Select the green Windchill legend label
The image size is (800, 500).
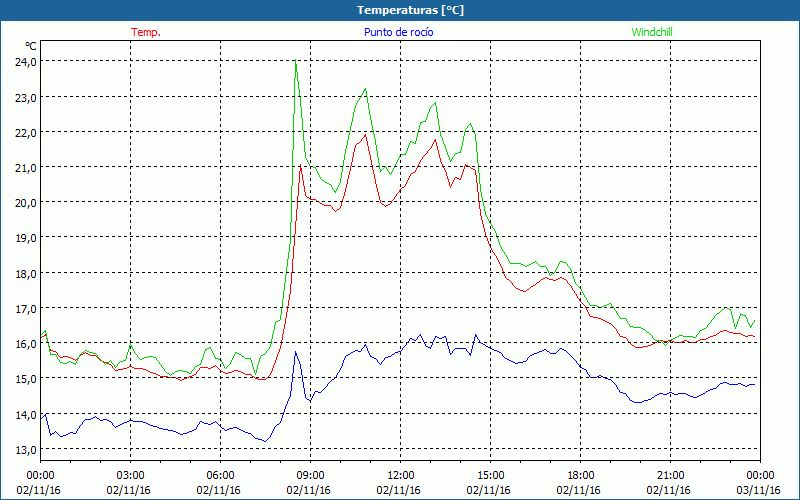[x=652, y=32]
